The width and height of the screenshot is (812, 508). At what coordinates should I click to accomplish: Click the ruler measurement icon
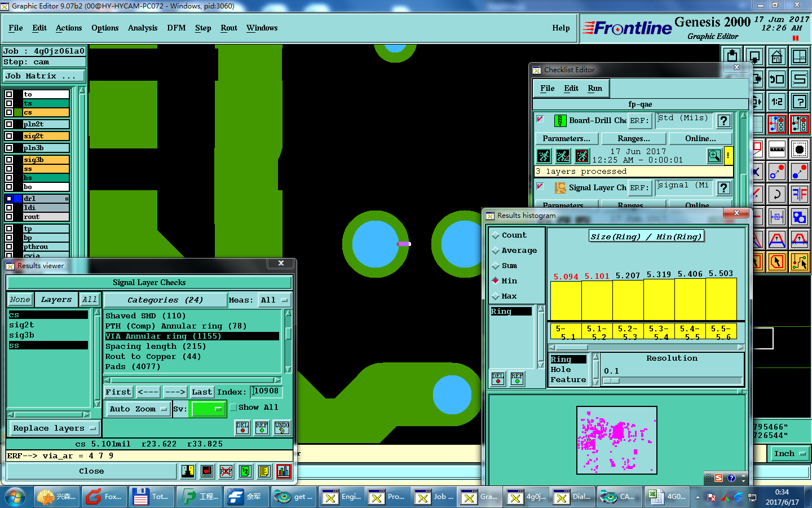click(777, 150)
